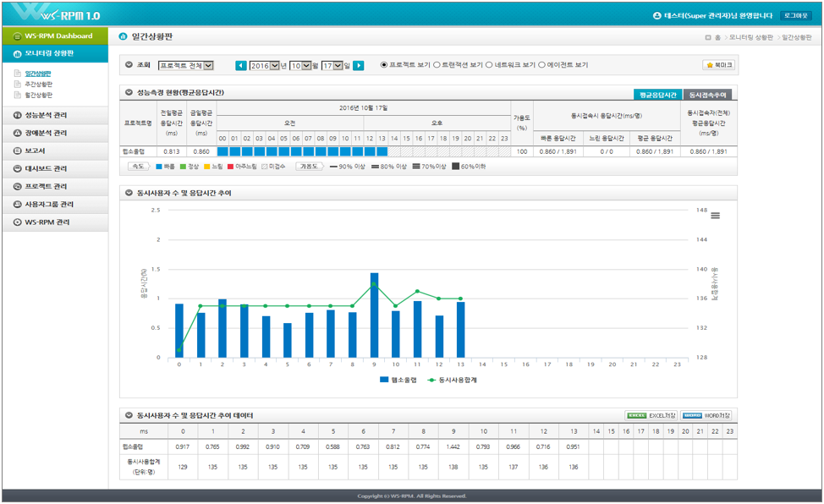
Task: Open the 주간상황판 weekly board link
Action: (x=39, y=85)
